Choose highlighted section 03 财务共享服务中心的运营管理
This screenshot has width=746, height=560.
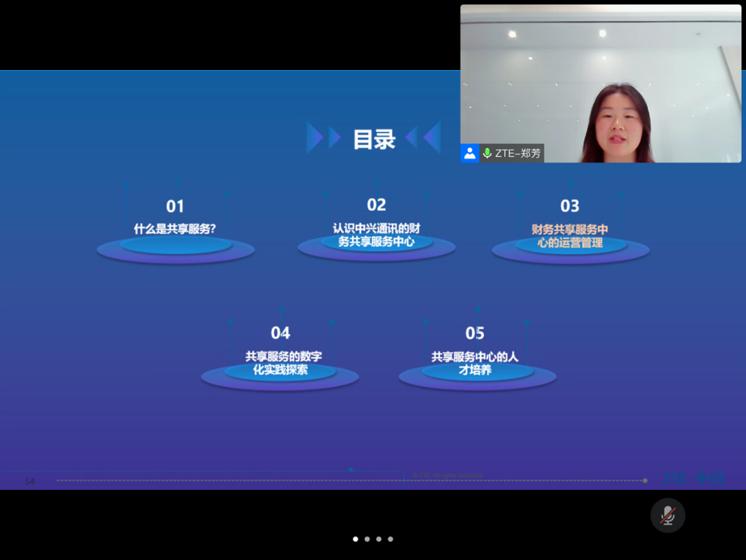coord(570,235)
